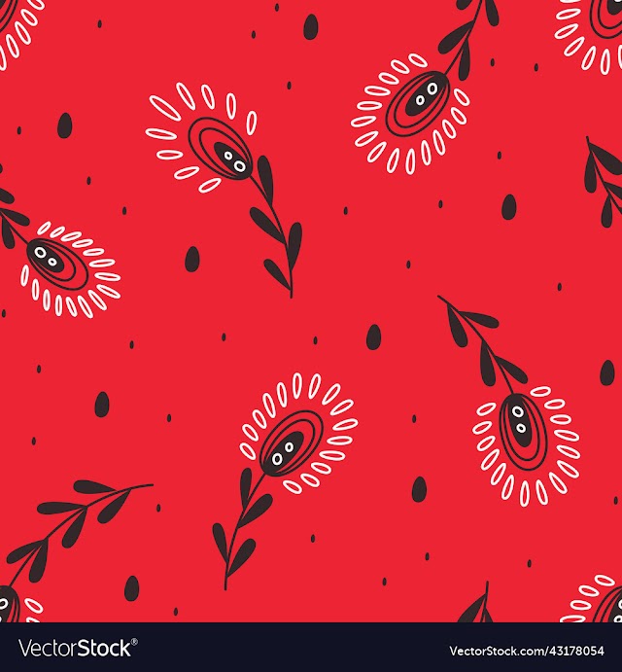Click the large black seed nearest the top edge
622x672 pixels.
point(311,27)
